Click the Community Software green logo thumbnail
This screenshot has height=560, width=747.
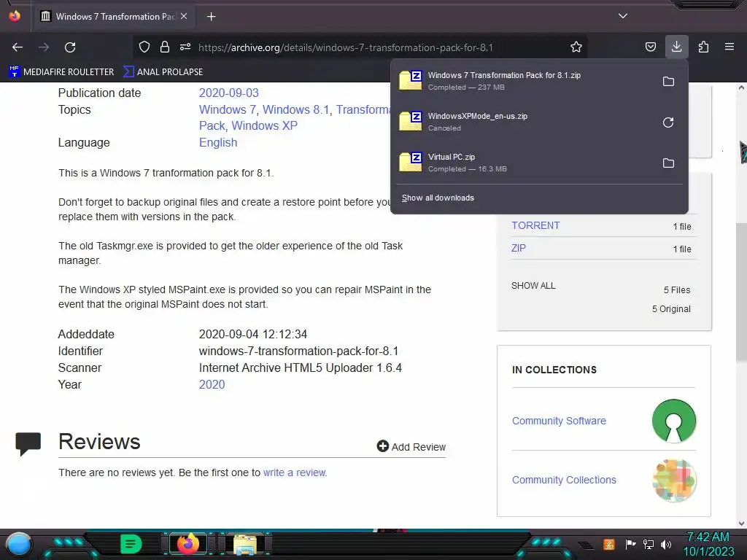point(673,421)
